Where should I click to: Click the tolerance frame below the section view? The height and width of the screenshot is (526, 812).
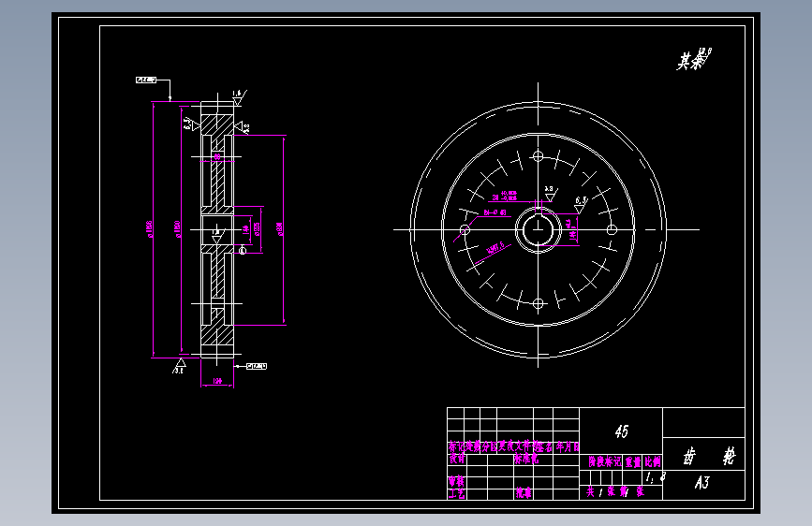tap(257, 366)
